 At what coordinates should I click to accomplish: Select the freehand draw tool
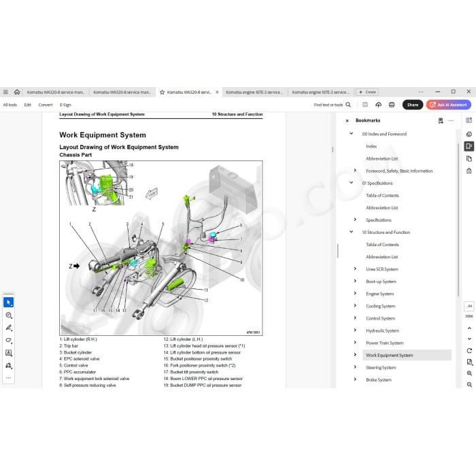(x=8, y=340)
